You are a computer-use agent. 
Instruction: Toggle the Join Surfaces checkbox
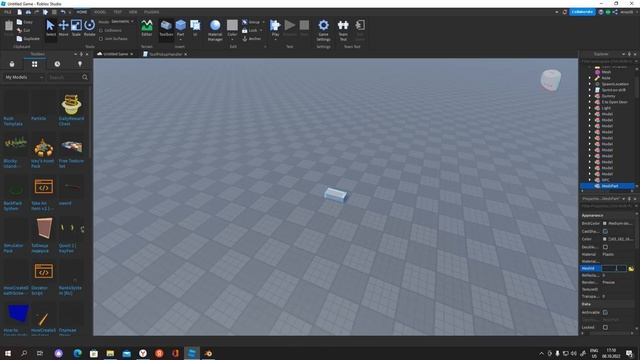(x=101, y=39)
